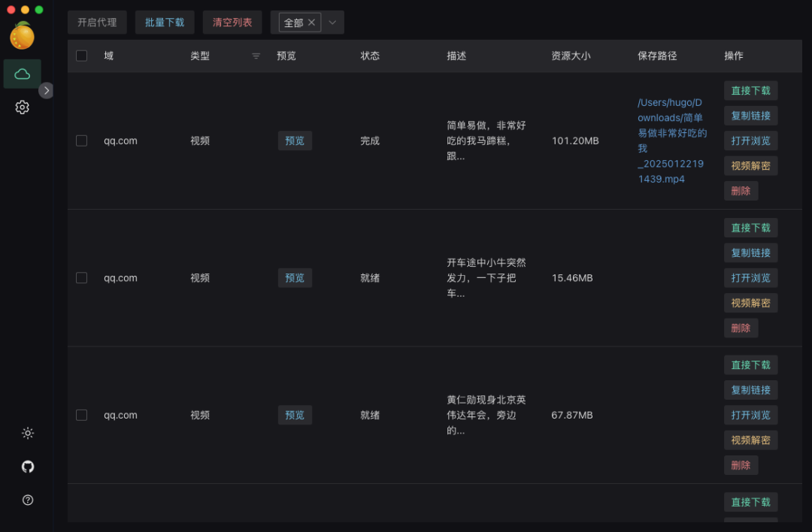
Task: Click the 描述 column header
Action: (457, 56)
